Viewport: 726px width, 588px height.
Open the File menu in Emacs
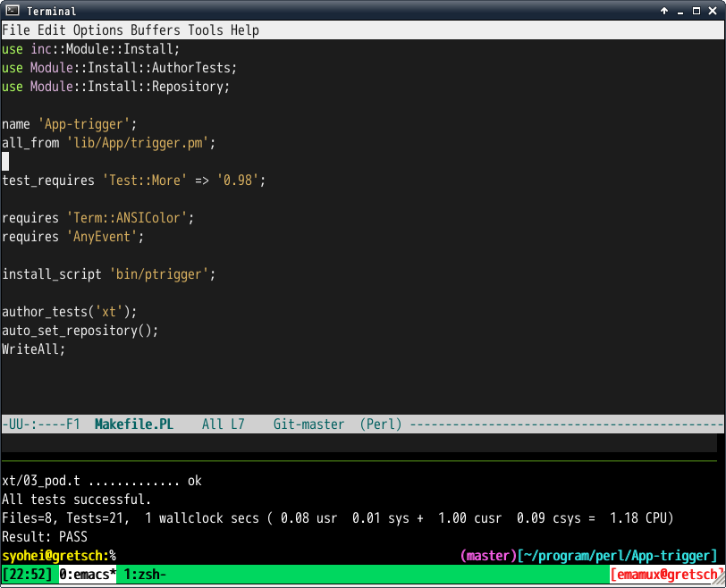[x=16, y=30]
